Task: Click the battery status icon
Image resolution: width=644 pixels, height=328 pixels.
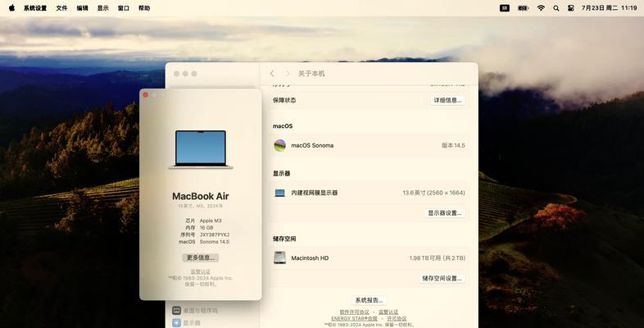Action: (523, 8)
